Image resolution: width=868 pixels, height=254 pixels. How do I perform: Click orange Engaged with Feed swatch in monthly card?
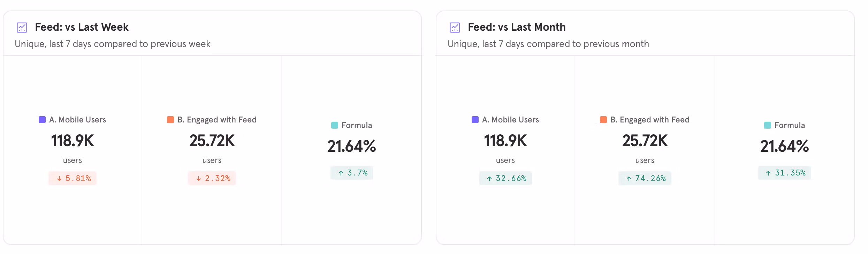603,120
